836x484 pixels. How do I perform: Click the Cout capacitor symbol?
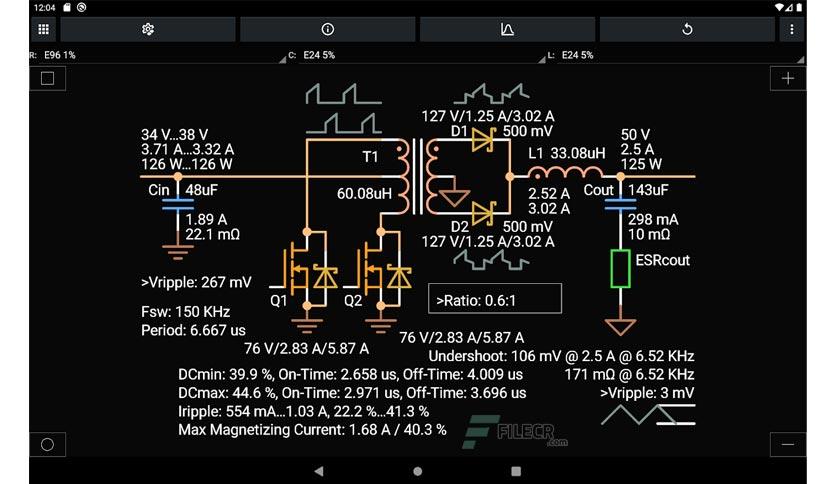point(620,205)
